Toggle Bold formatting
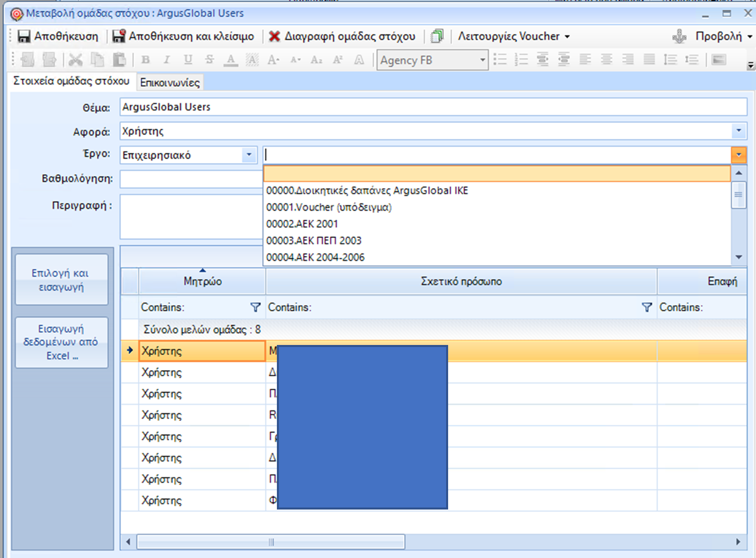This screenshot has width=756, height=558. click(146, 60)
